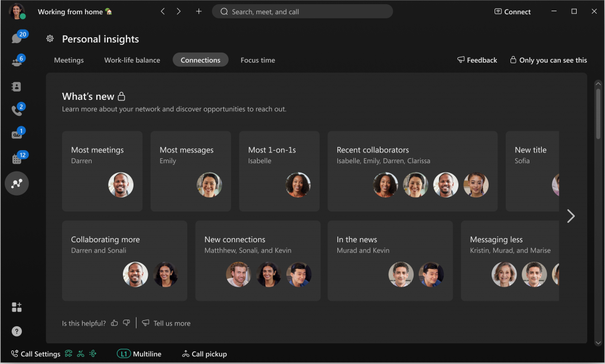Screen dimensions: 605x364
Task: Open the Personal insights settings gear
Action: pos(50,38)
